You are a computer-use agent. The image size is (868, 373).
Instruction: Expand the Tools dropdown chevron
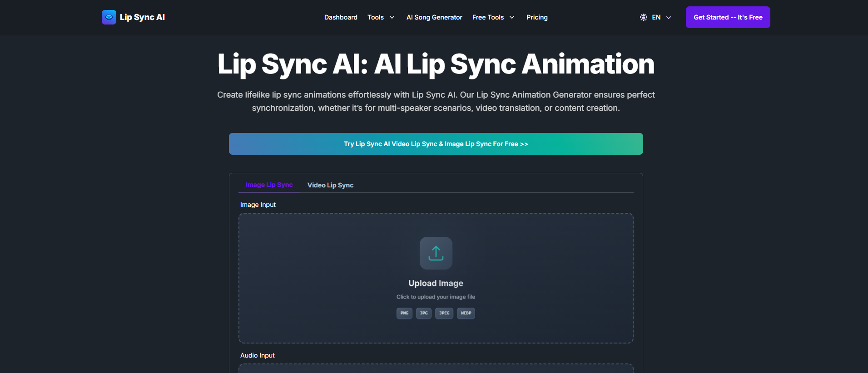coord(392,17)
